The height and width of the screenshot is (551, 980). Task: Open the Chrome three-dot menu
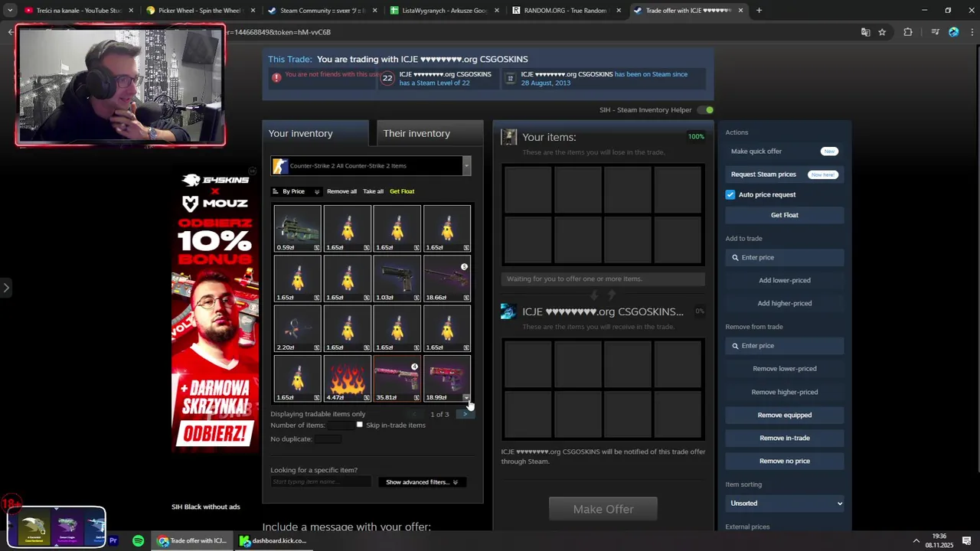972,32
